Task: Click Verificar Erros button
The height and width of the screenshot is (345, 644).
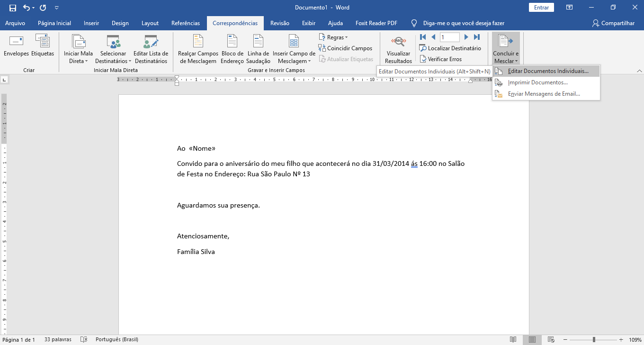Action: (440, 59)
